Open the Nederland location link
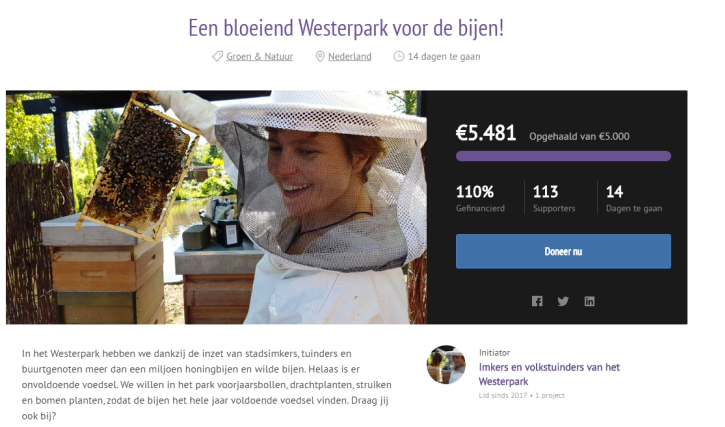 point(350,56)
